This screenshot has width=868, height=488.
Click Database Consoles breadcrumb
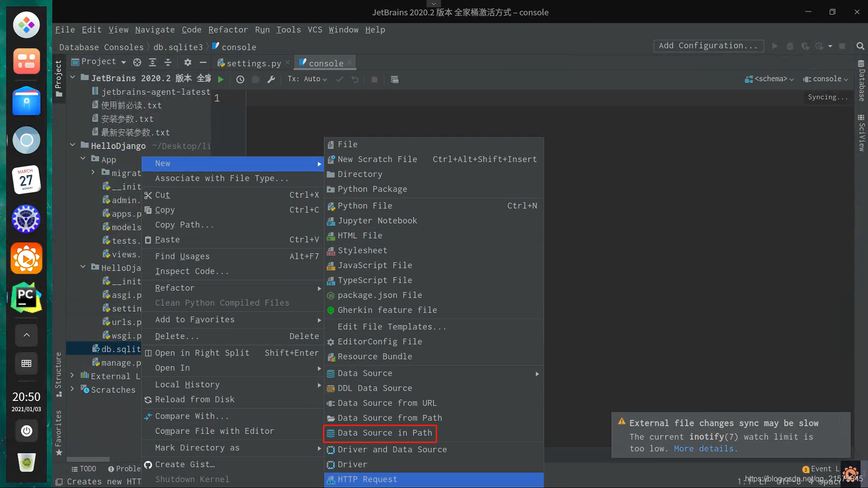pos(101,47)
